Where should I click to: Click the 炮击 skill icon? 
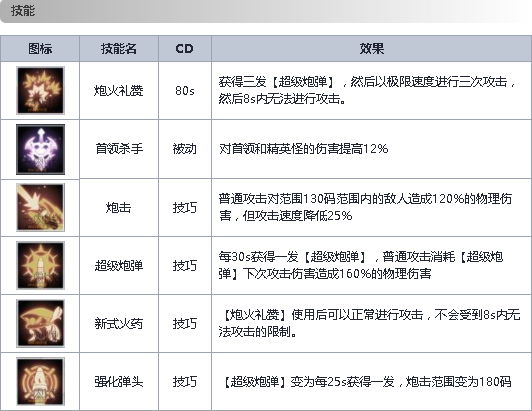tap(40, 207)
